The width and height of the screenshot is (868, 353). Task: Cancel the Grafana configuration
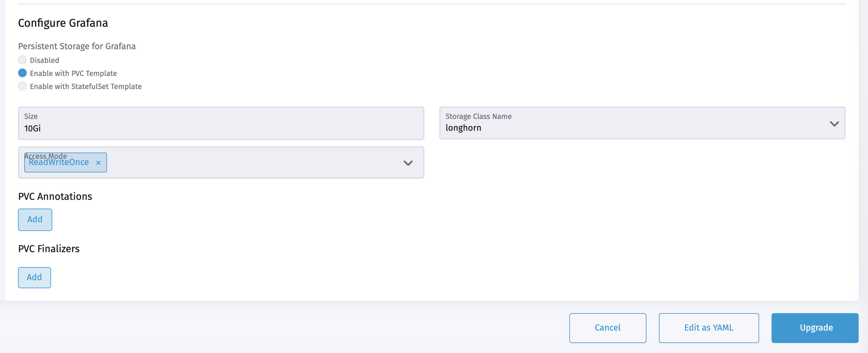coord(608,327)
